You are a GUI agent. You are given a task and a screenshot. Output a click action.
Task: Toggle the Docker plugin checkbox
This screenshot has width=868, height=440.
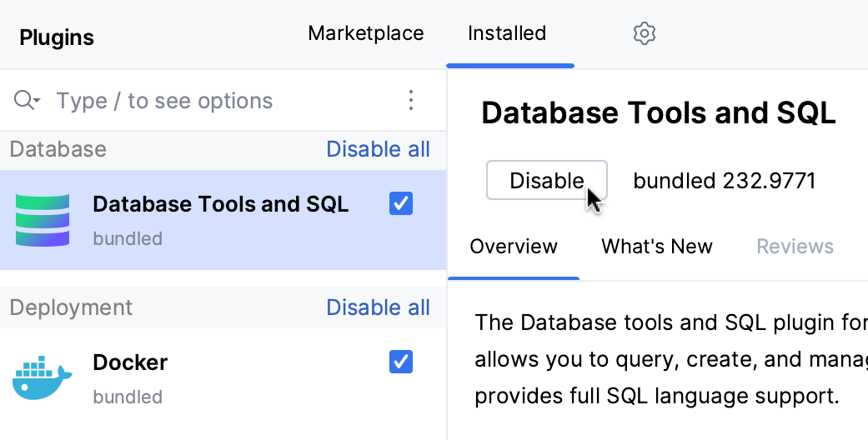click(401, 362)
